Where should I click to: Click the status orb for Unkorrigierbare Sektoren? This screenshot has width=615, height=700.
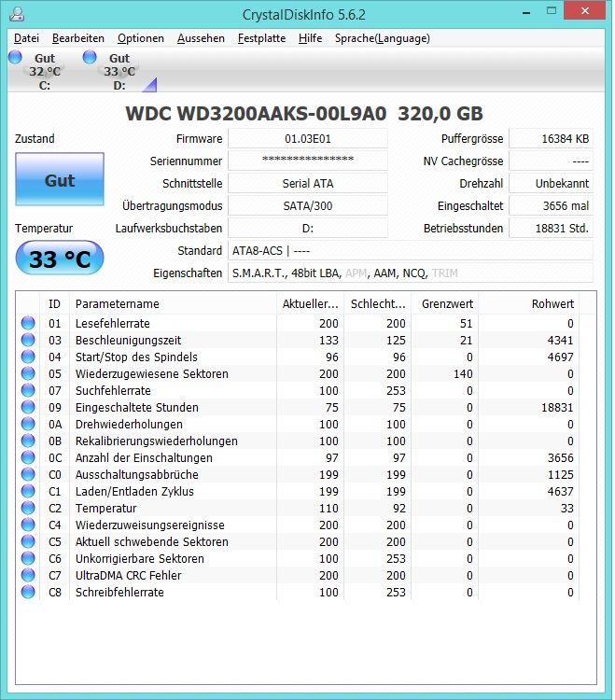(x=28, y=558)
